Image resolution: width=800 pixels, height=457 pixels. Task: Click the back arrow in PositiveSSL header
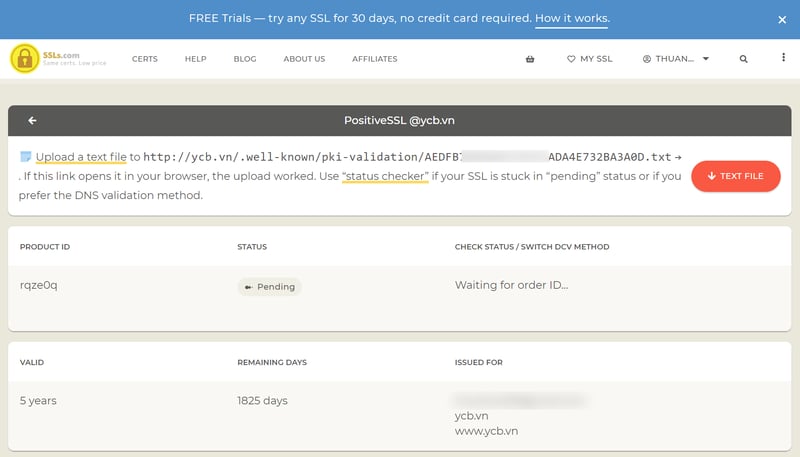click(32, 120)
